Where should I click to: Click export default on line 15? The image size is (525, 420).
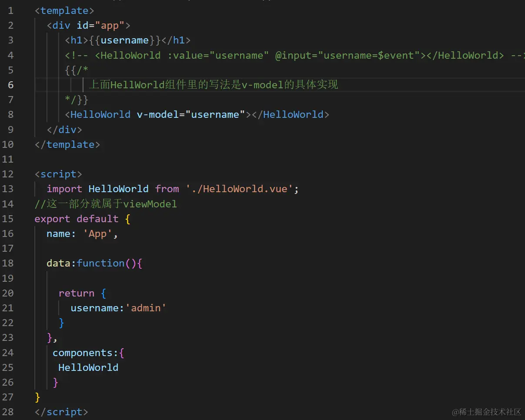coord(77,219)
